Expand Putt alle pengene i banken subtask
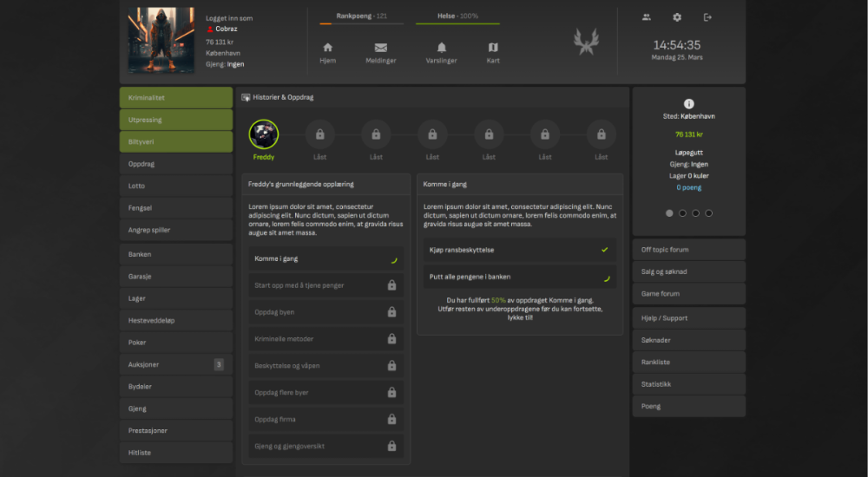Image resolution: width=868 pixels, height=477 pixels. [x=520, y=278]
